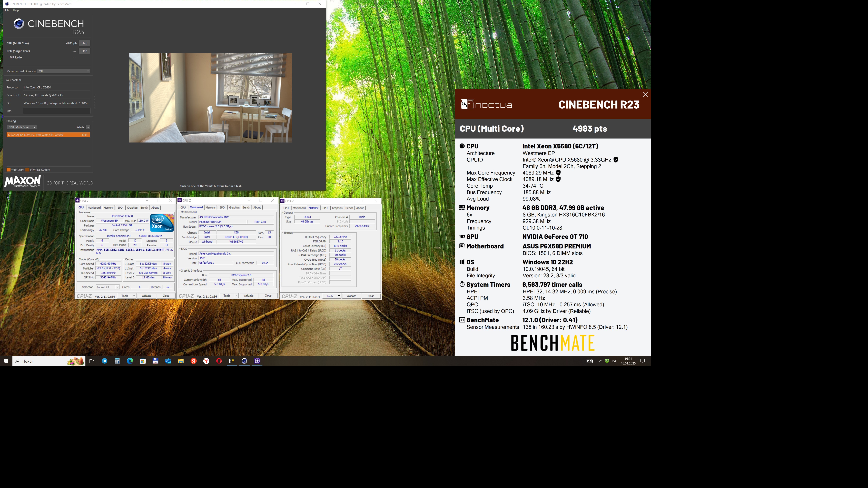The width and height of the screenshot is (868, 488).
Task: Click the Cinebench R23 logo sphere
Action: (19, 24)
